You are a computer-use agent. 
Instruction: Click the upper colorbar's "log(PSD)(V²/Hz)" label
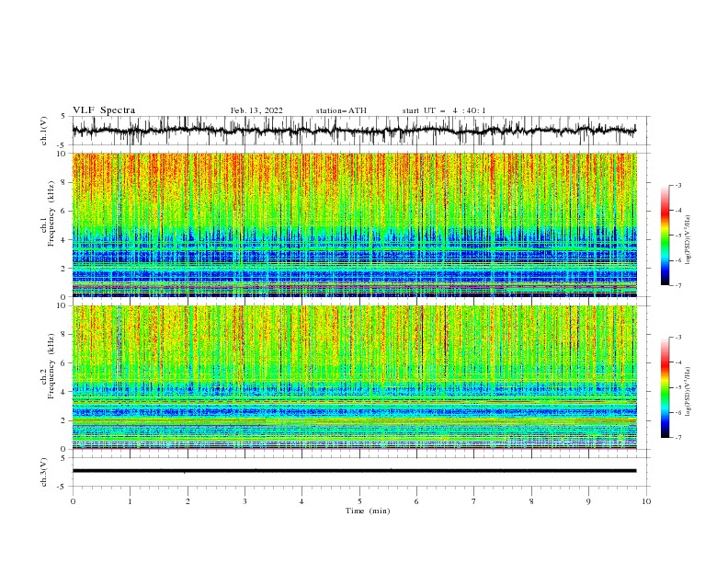[x=688, y=240]
